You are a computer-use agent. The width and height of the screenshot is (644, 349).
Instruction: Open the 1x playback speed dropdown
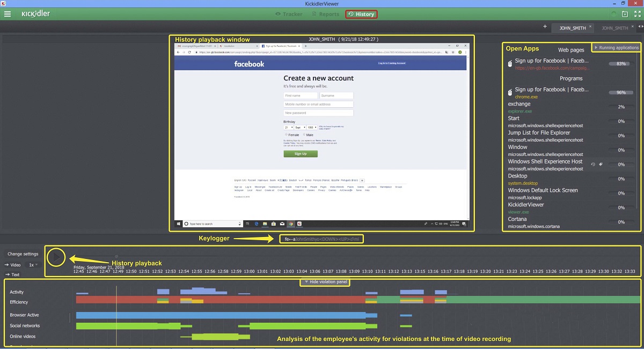[33, 265]
